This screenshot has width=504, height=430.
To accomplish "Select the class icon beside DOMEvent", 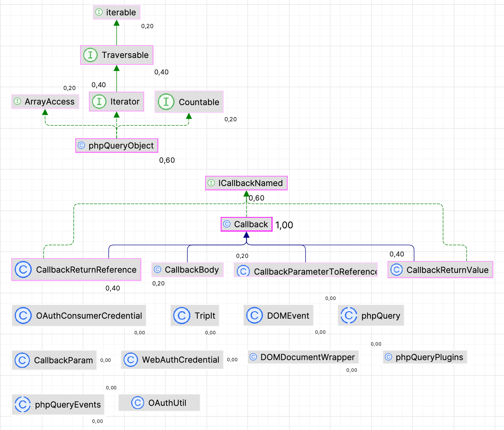I will (255, 315).
